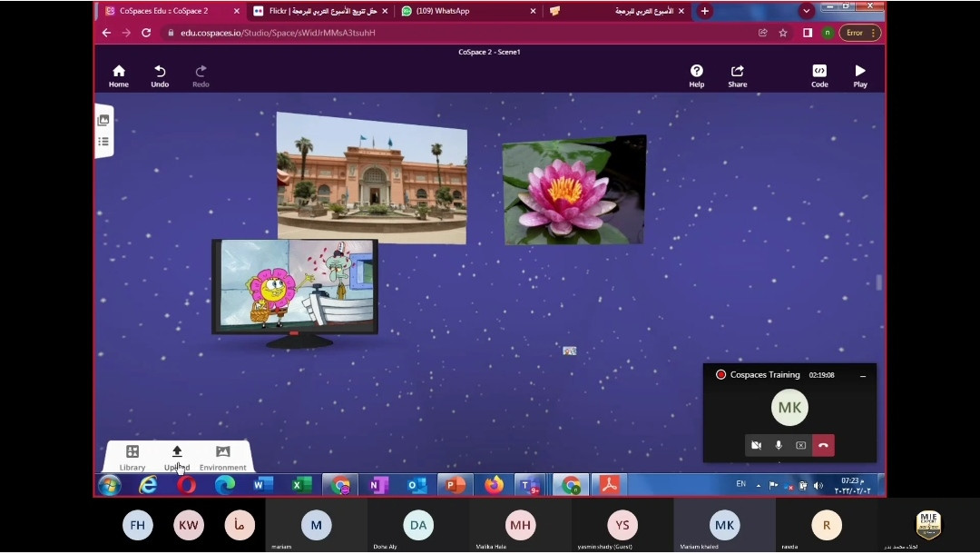
Task: Open the Chrome Error menu button
Action: point(860,33)
